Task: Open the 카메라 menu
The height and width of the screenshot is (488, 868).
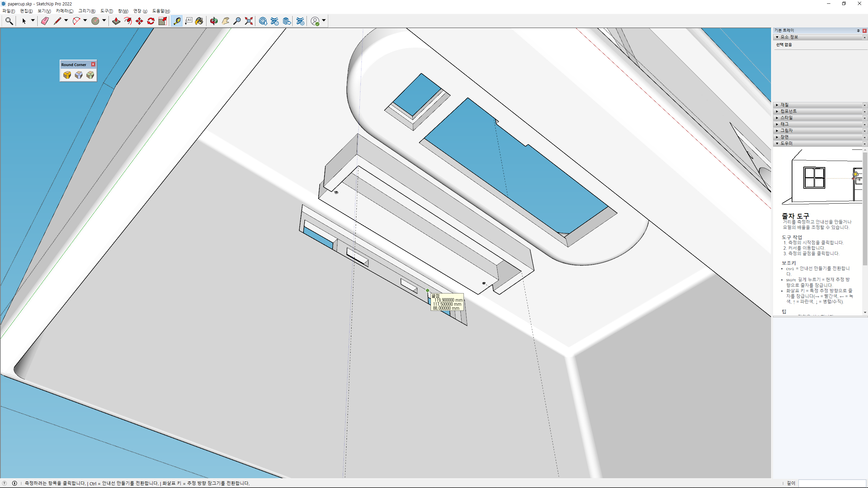Action: pyautogui.click(x=64, y=11)
